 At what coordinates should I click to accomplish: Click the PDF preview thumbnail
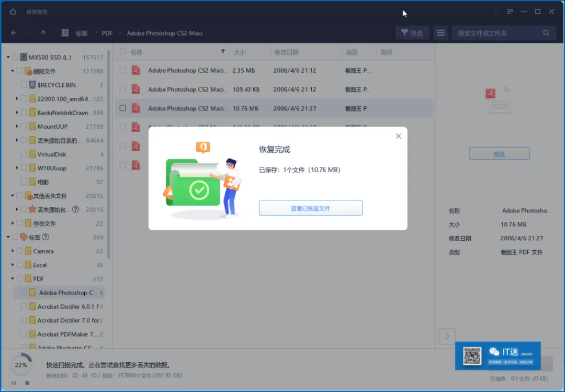tap(499, 99)
